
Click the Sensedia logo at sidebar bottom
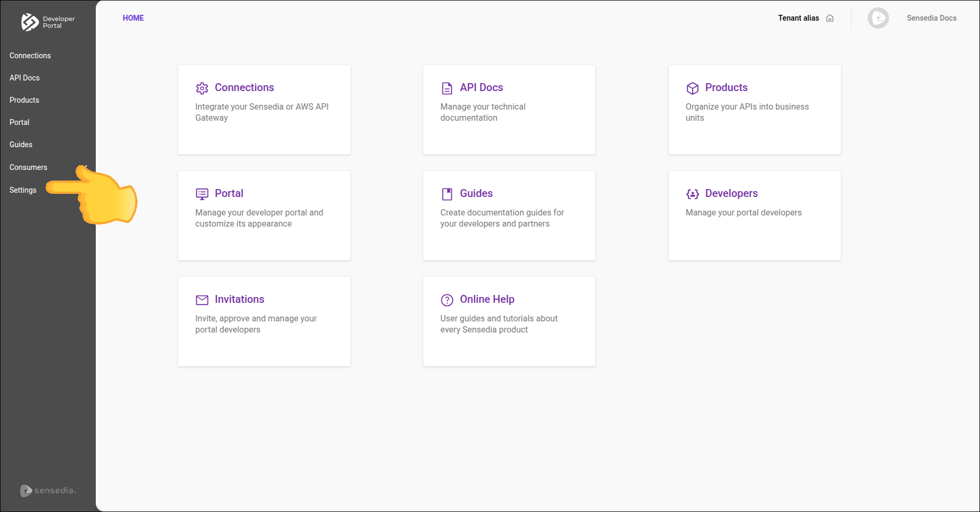(48, 491)
